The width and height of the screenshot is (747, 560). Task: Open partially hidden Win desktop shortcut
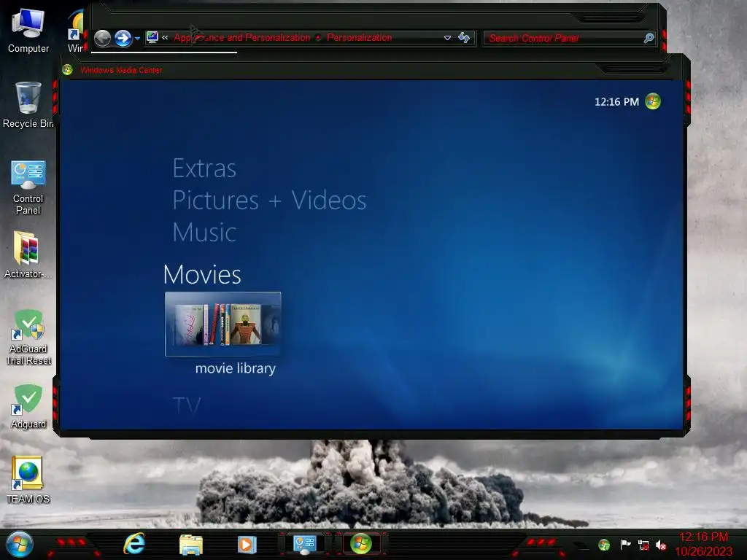75,31
